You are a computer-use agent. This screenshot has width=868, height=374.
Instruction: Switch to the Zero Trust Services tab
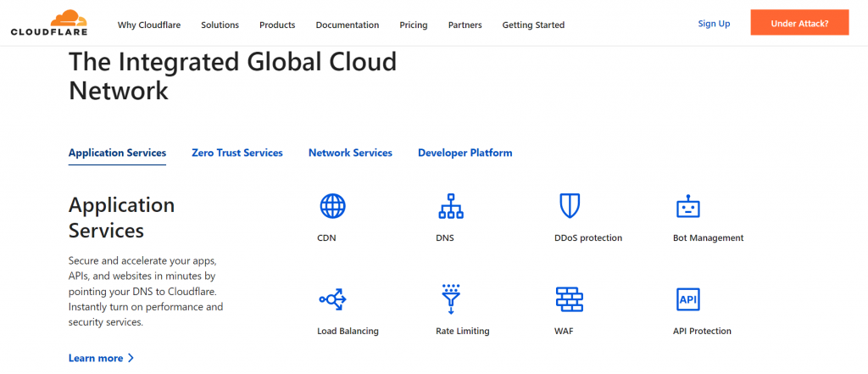237,153
